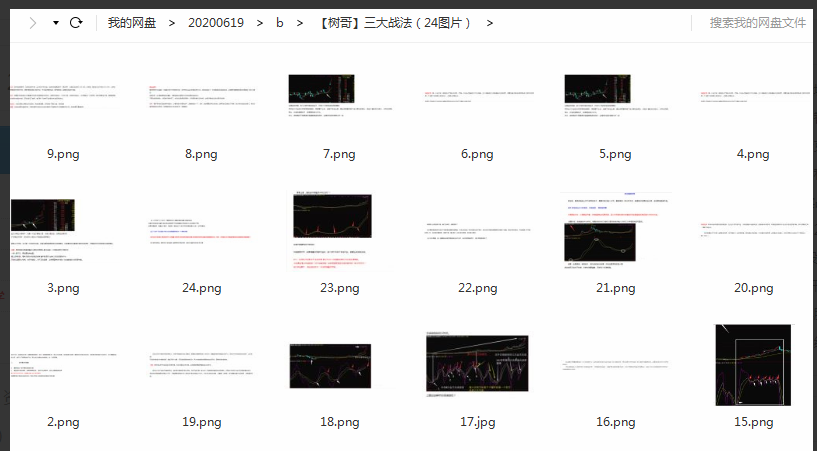Select the 17.jpg image file
817x451 pixels.
[478, 366]
